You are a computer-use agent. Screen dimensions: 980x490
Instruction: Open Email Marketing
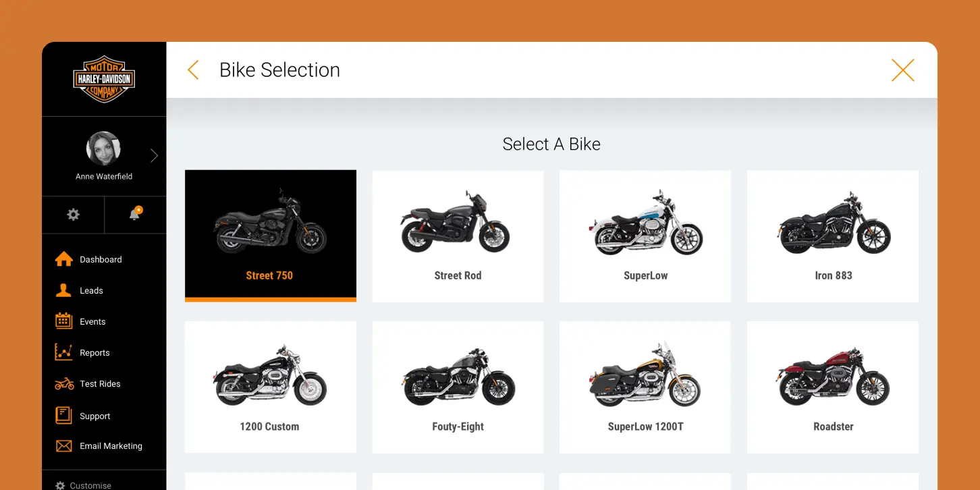[111, 445]
